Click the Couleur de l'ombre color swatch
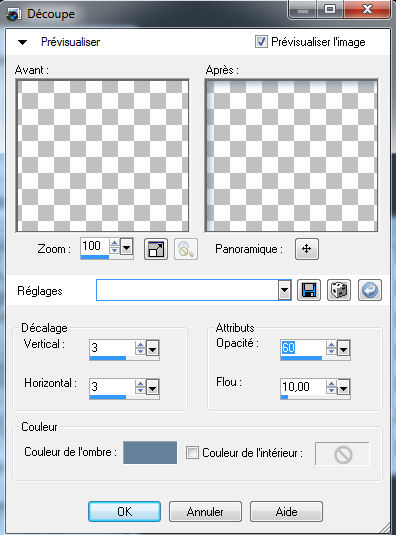The image size is (396, 535). 150,452
